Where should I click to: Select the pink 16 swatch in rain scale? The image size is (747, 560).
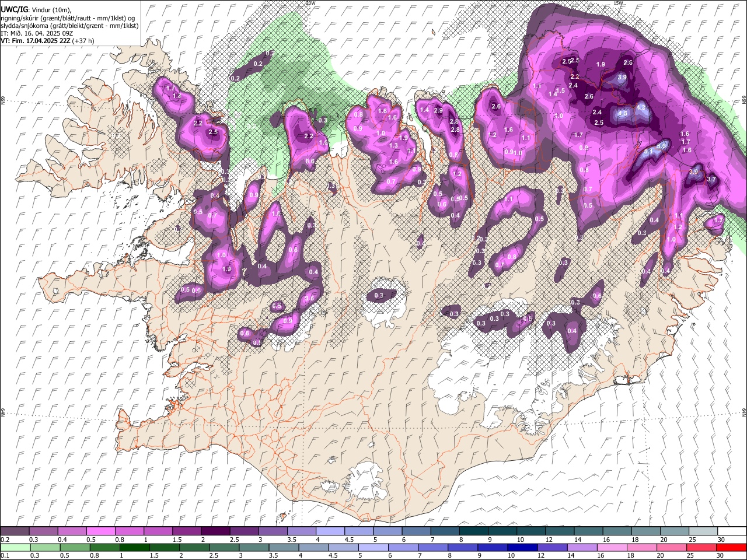pyautogui.click(x=612, y=548)
